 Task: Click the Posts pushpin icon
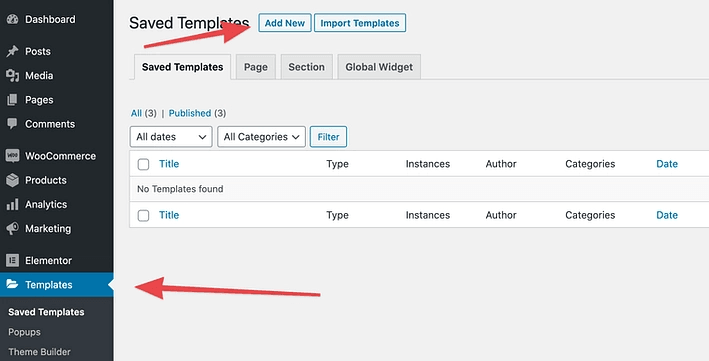coord(12,51)
